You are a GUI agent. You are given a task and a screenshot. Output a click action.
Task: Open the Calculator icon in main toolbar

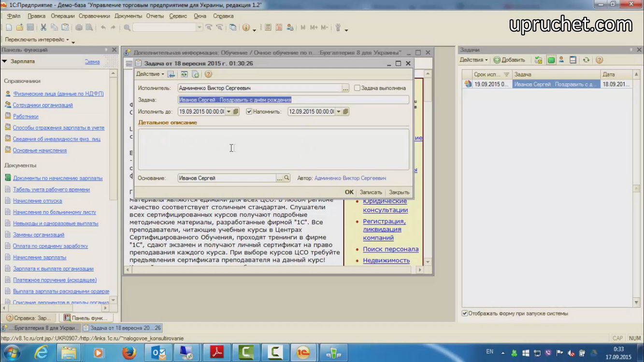pyautogui.click(x=268, y=28)
